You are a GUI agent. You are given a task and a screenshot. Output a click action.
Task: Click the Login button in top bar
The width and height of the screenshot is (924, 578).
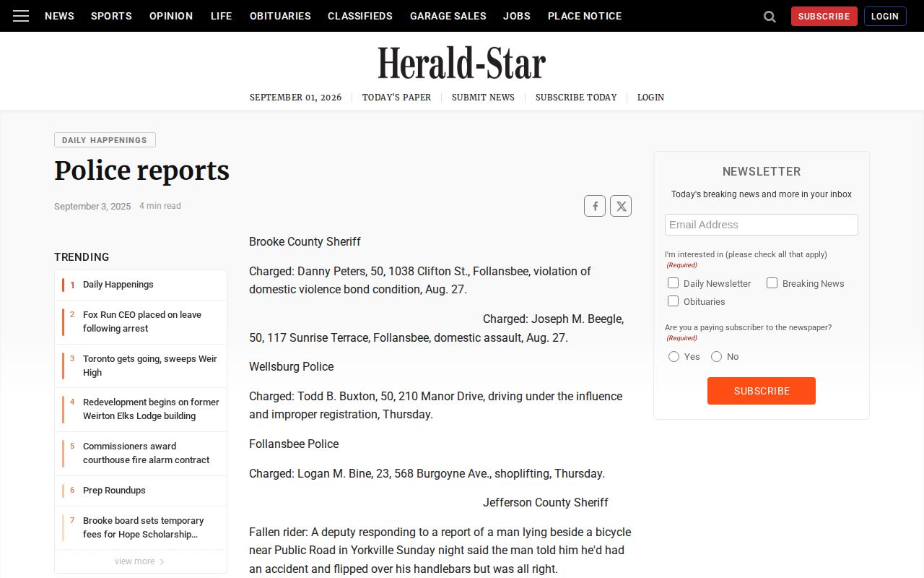[x=885, y=16]
